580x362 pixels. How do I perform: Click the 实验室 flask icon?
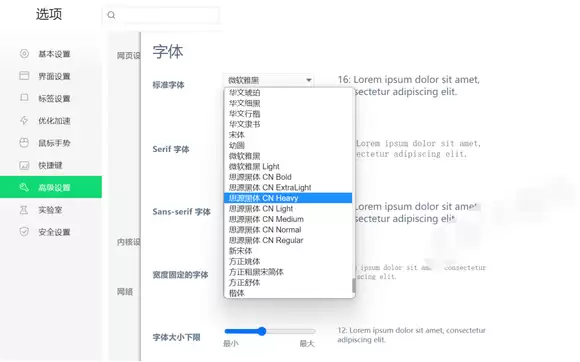pyautogui.click(x=24, y=210)
